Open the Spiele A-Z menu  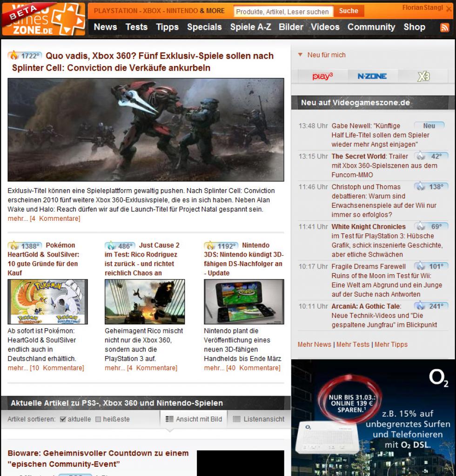coord(251,27)
